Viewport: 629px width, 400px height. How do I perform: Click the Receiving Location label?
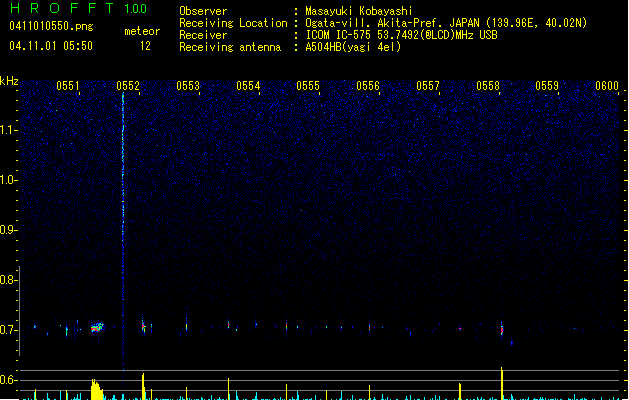point(233,23)
